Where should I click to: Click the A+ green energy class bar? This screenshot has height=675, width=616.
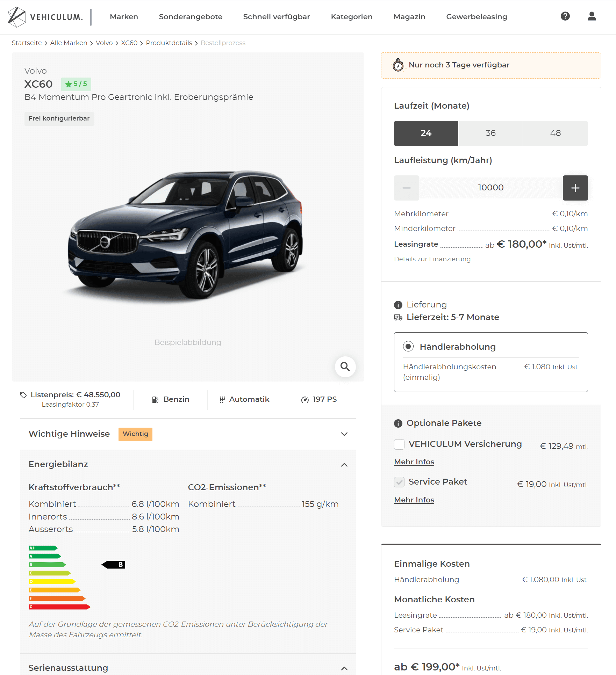coord(43,548)
